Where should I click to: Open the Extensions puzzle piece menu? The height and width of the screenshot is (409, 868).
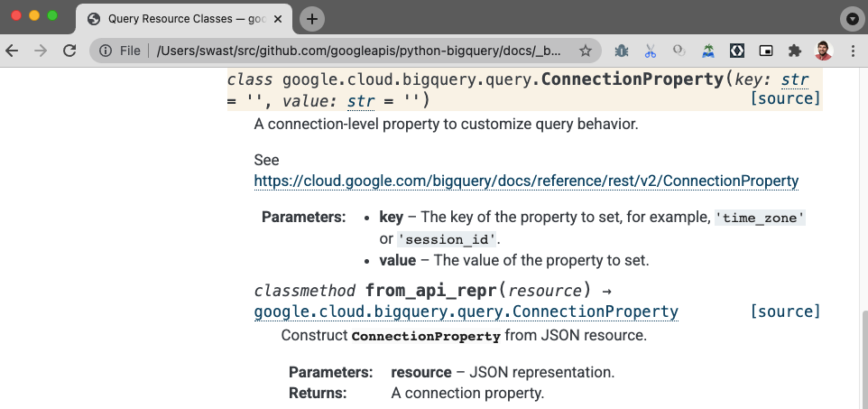(794, 51)
